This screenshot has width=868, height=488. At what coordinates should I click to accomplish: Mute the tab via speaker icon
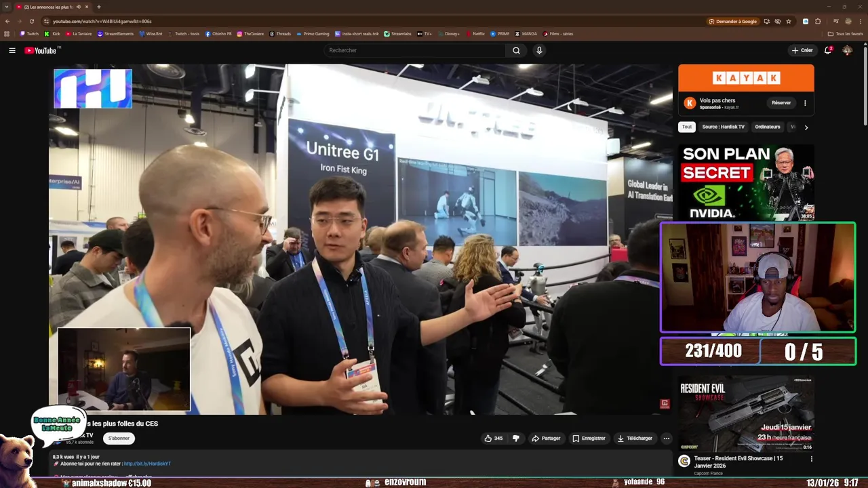pyautogui.click(x=78, y=7)
